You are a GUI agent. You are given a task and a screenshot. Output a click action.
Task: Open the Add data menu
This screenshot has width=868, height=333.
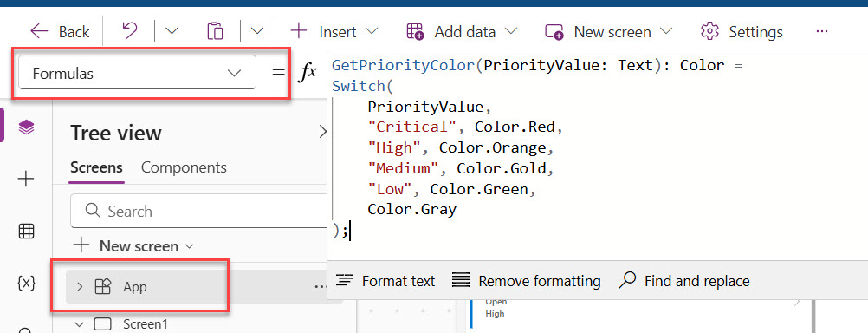click(x=462, y=31)
